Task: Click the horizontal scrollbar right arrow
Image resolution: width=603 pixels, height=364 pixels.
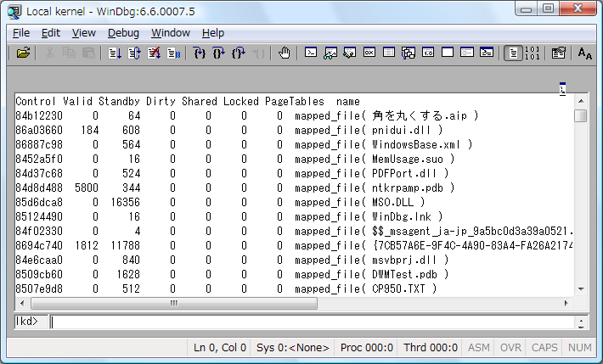Action: [x=566, y=303]
